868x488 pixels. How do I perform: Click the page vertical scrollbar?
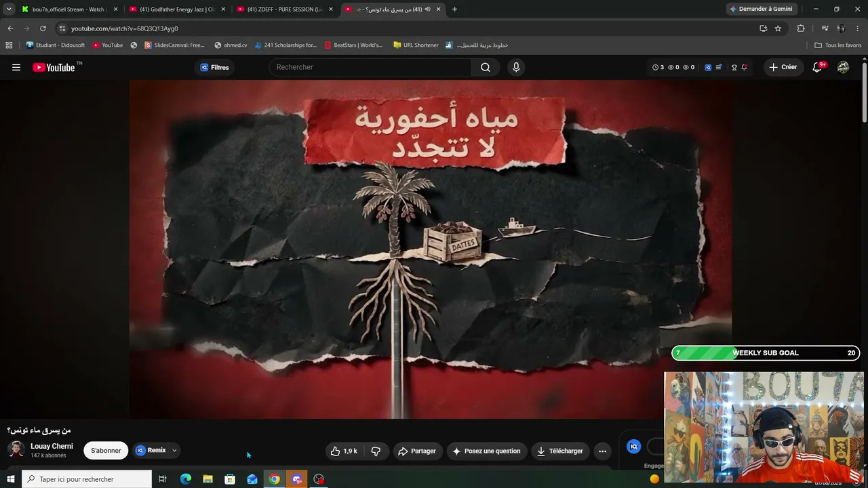pyautogui.click(x=865, y=92)
